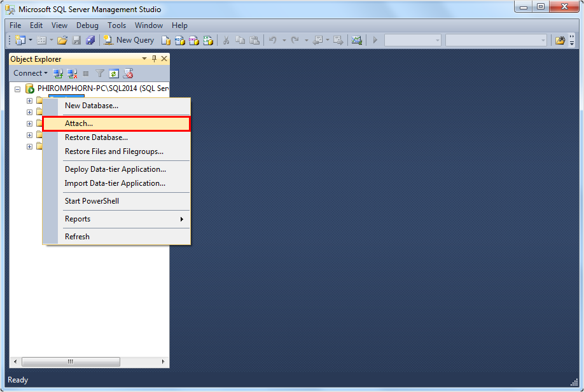The image size is (584, 392).
Task: Open New Project dropdown arrow
Action: 31,40
